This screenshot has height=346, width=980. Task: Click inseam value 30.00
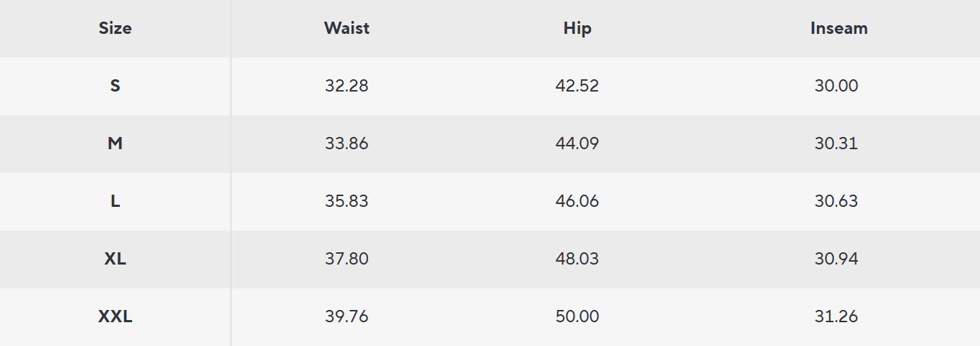click(836, 86)
